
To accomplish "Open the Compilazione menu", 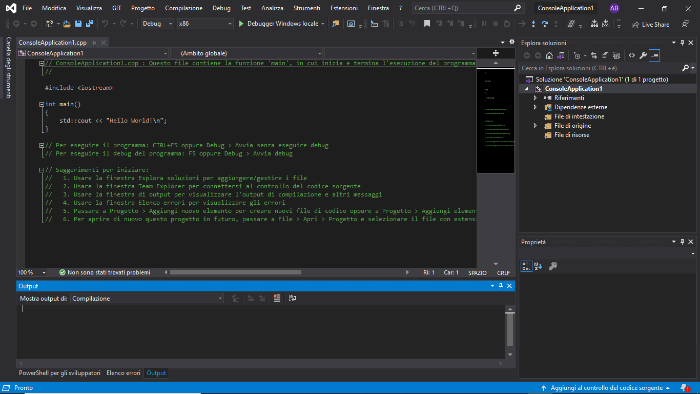I will (183, 8).
